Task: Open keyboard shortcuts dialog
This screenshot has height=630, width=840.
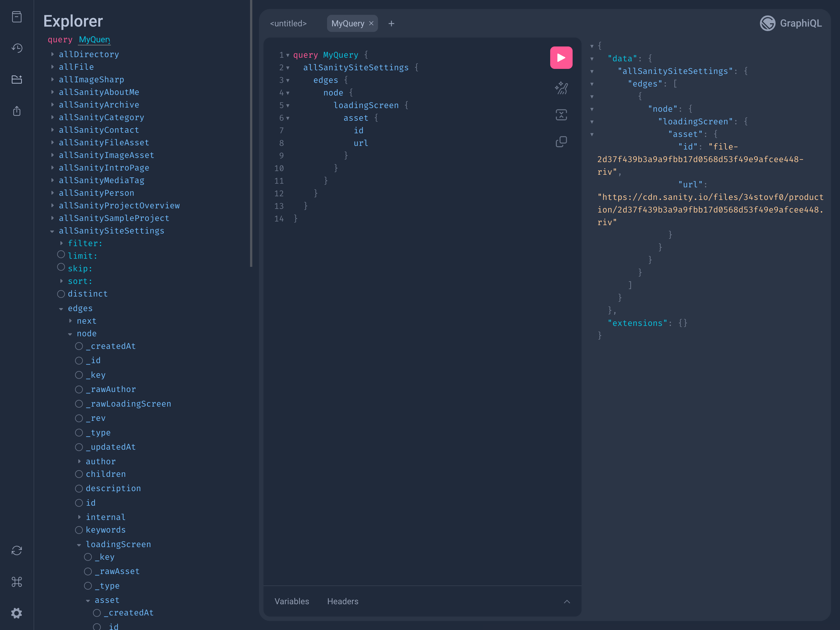Action: [x=17, y=582]
